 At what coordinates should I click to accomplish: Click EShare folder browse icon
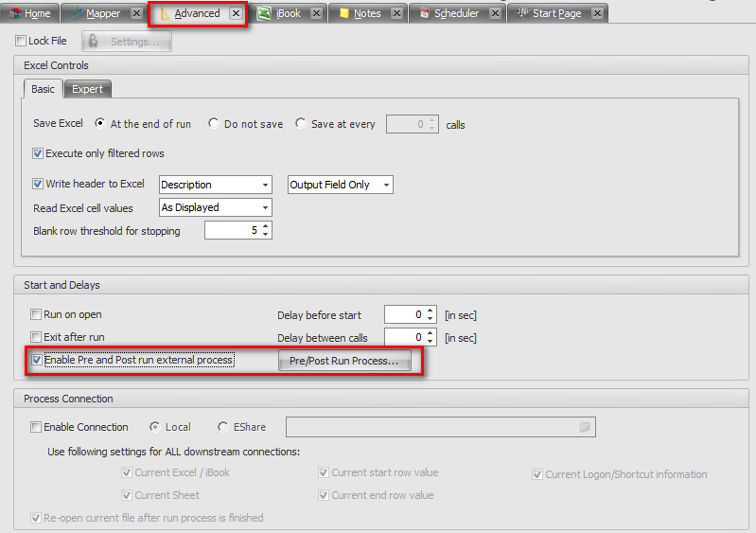click(585, 427)
